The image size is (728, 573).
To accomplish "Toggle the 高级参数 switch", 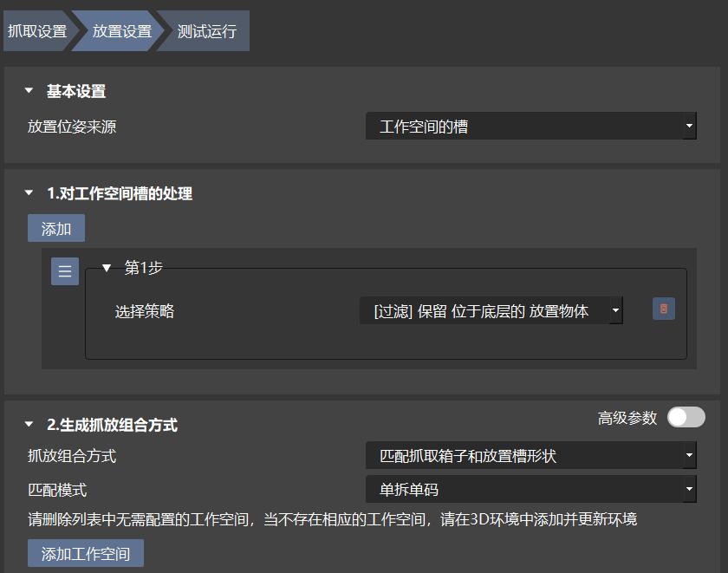I will tap(686, 417).
